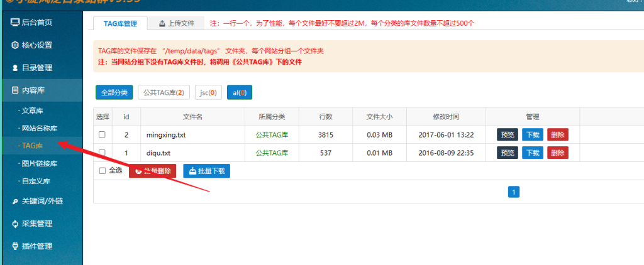Switch to the TAG库管理 tab
This screenshot has height=265, width=644.
tap(119, 23)
